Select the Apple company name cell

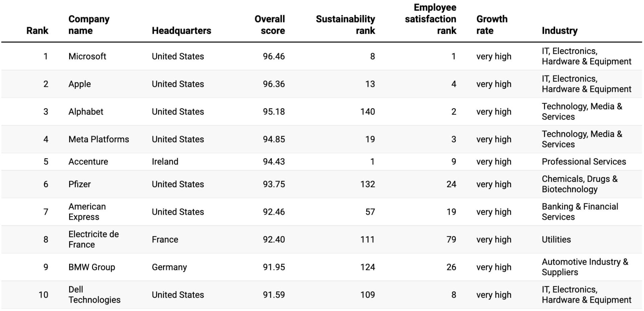click(79, 84)
